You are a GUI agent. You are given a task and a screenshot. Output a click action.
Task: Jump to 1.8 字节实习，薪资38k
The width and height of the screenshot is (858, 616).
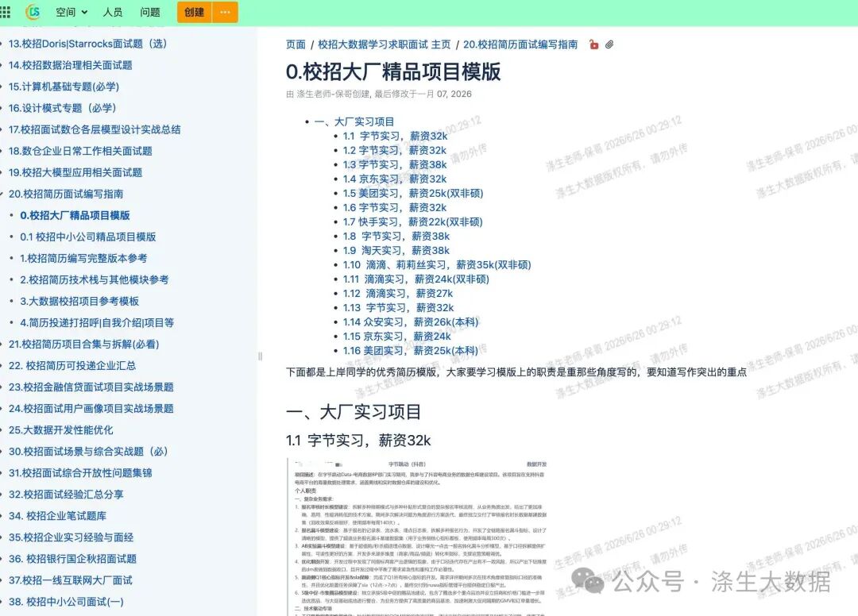tap(396, 236)
